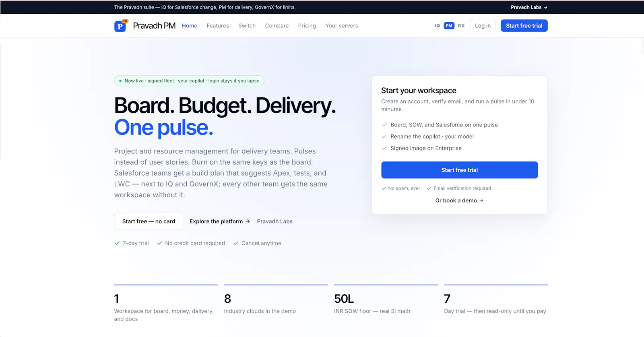Viewport: 644px width, 337px height.
Task: Click the "Board. Budget. Delivery." headline
Action: click(x=225, y=105)
